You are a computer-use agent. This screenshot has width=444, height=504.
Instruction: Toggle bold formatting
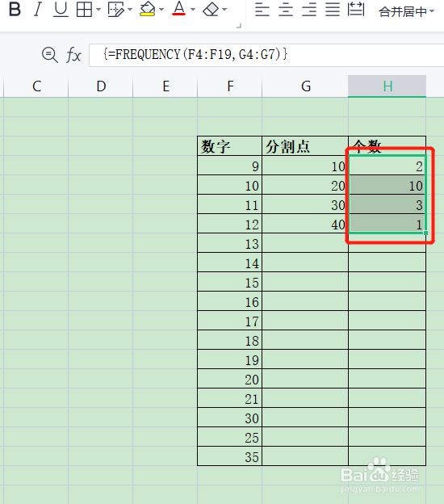(x=15, y=9)
